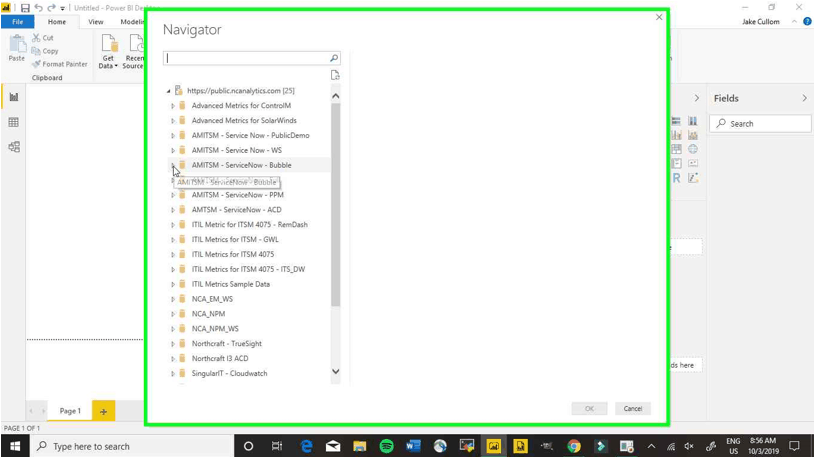
Task: Click the refresh icon below Navigator search
Action: pos(335,76)
